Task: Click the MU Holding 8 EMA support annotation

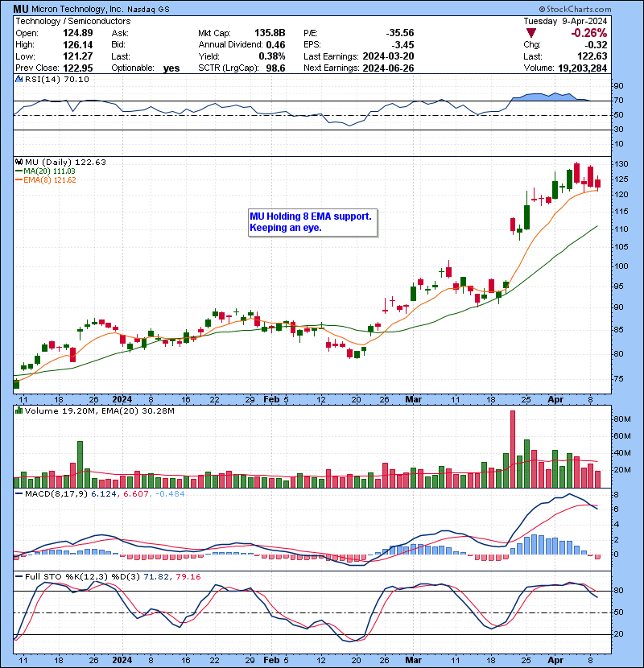Action: 312,222
